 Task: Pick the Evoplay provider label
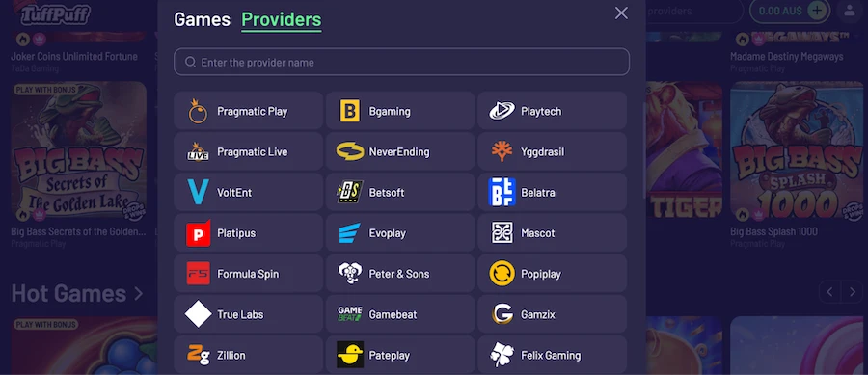[388, 233]
